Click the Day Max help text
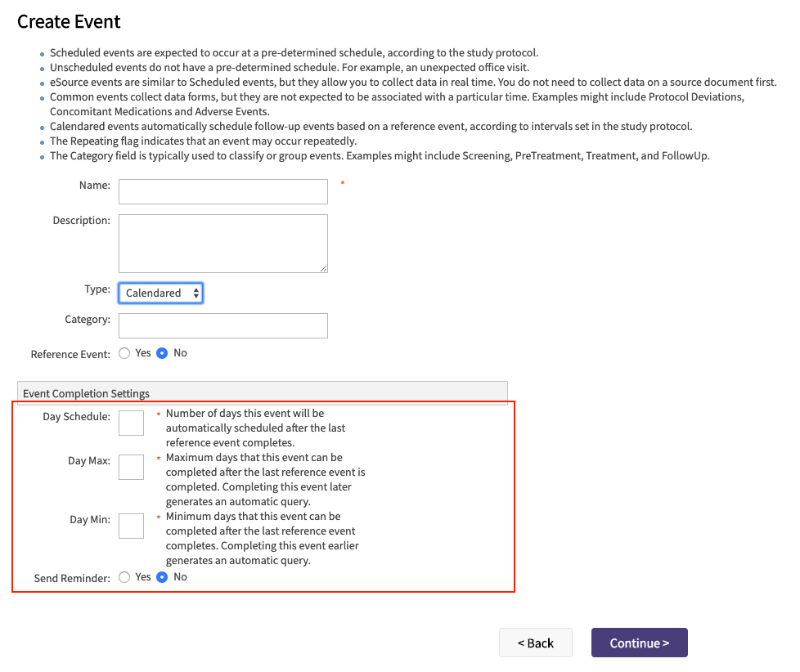 (265, 479)
